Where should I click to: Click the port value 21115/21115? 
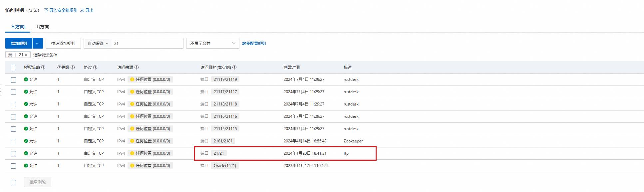(225, 129)
